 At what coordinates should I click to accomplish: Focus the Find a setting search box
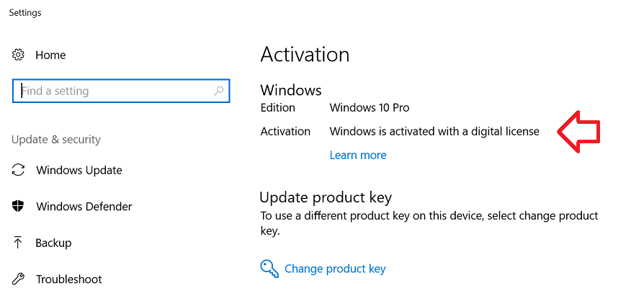coord(121,91)
